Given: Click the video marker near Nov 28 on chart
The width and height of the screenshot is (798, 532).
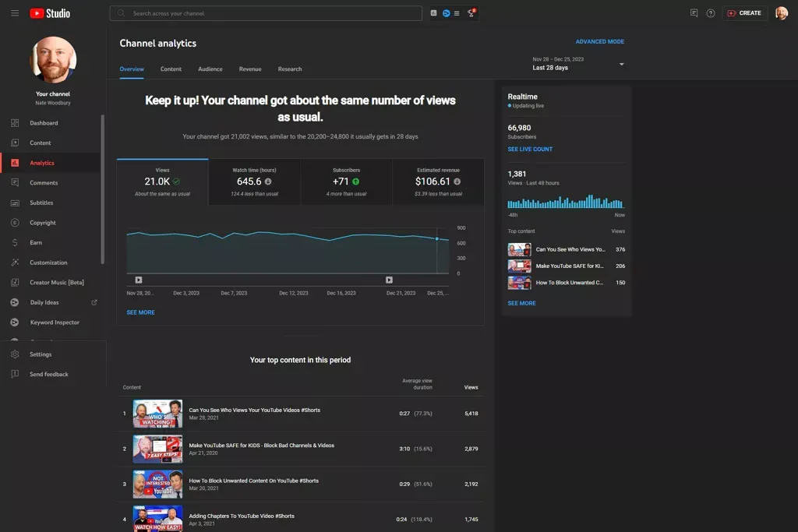Looking at the screenshot, I should 139,280.
